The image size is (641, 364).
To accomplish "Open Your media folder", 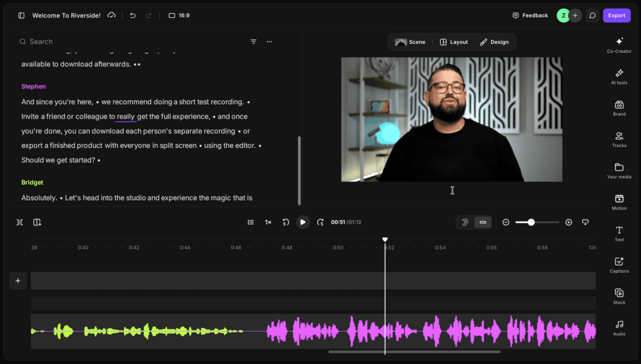I will pyautogui.click(x=619, y=171).
